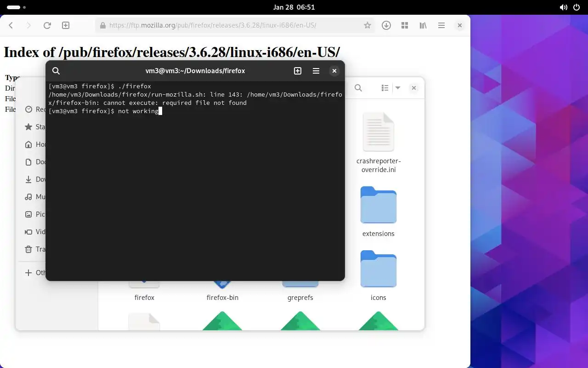
Task: Select the firefox-bin file label
Action: click(x=222, y=298)
